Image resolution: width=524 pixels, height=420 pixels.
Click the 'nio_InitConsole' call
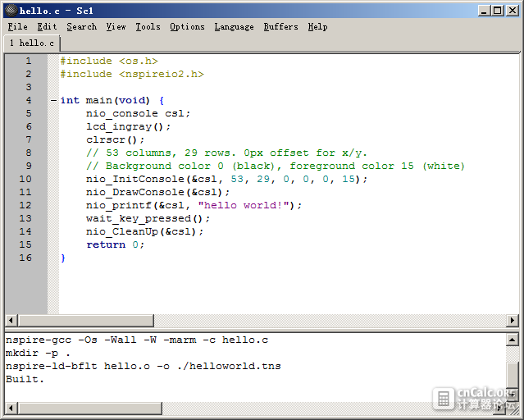pyautogui.click(x=226, y=179)
